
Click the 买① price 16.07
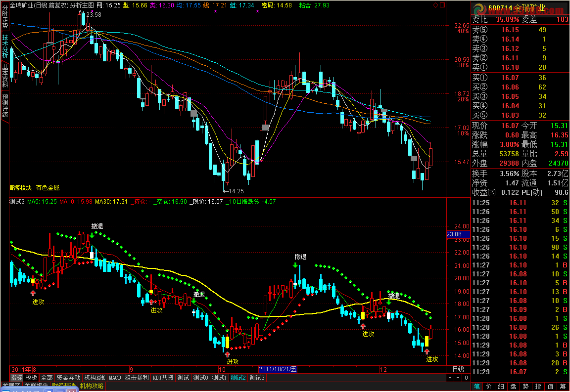click(510, 78)
